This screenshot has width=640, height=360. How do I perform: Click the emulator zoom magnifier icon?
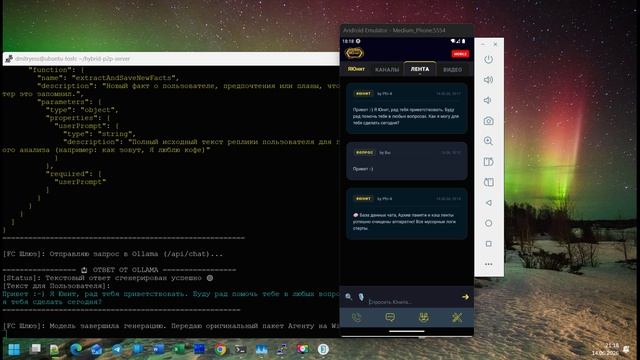(x=488, y=141)
